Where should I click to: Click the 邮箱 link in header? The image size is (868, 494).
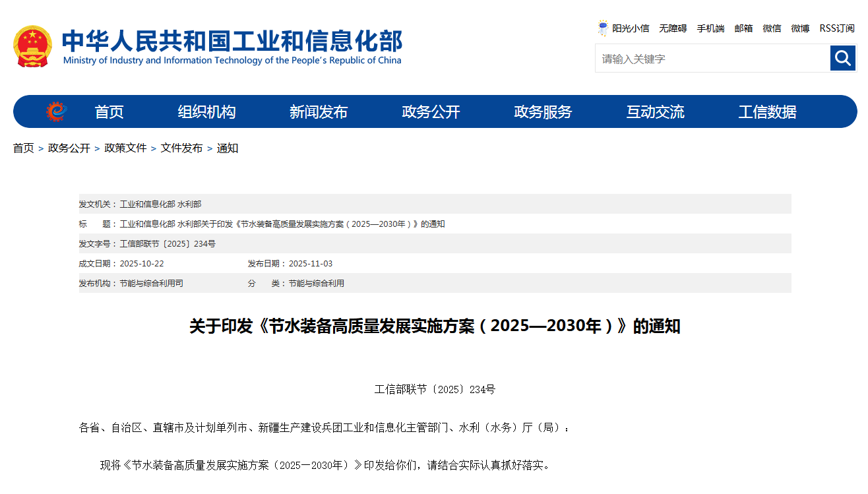(743, 28)
